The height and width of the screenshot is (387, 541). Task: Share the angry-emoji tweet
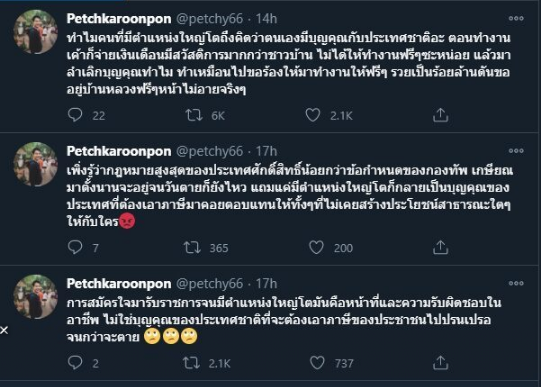[440, 248]
